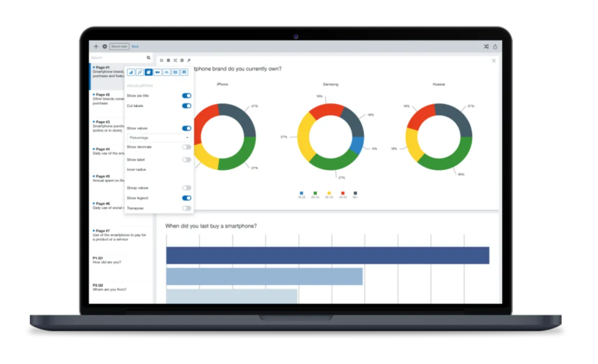Image resolution: width=598 pixels, height=364 pixels.
Task: Select Page #5 Annual spent item
Action: [x=107, y=178]
